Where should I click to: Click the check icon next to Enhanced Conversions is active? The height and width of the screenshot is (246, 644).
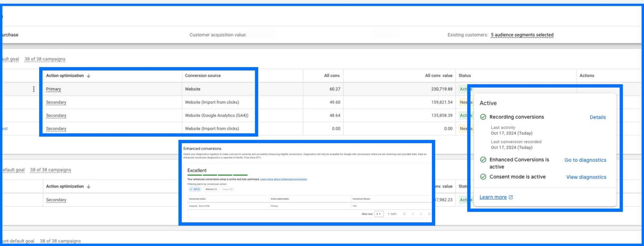(x=483, y=160)
